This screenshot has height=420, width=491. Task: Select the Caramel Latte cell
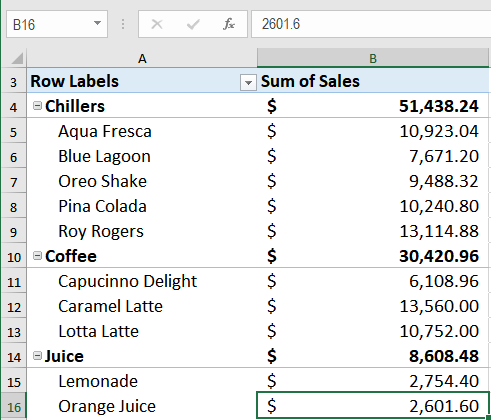point(142,306)
